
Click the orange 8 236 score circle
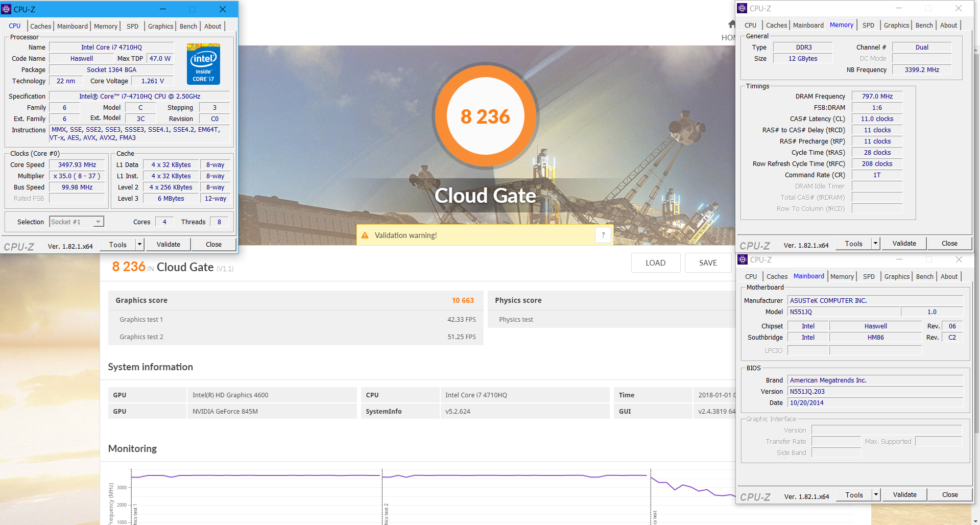point(485,116)
